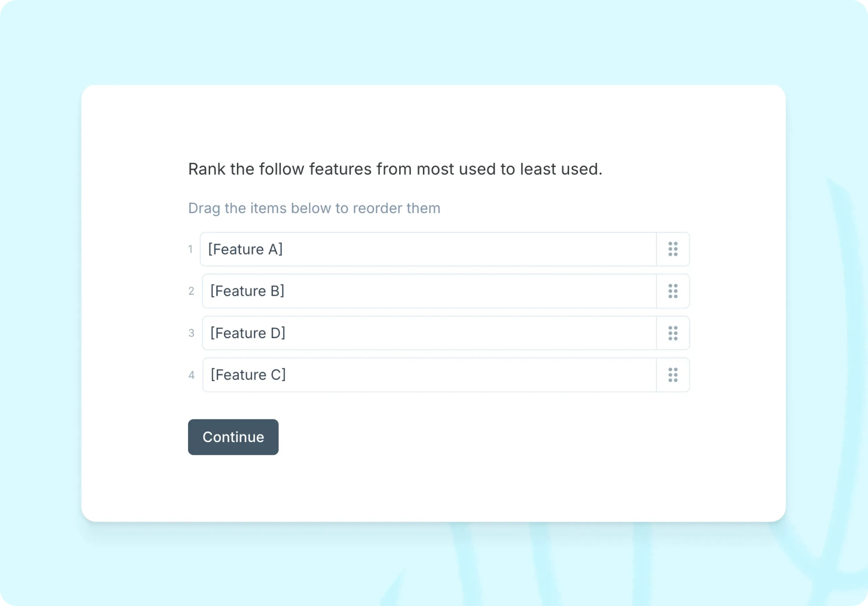Click the drag instructions hint text
Screen dimensions: 868x606
(314, 208)
